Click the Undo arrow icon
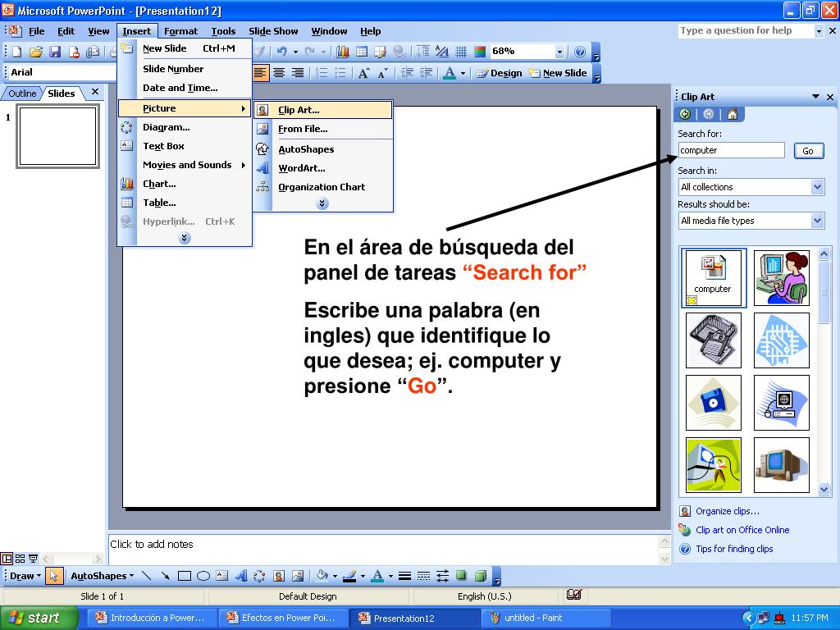 tap(282, 52)
